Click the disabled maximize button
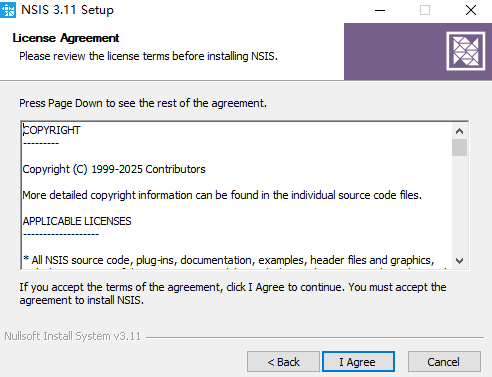The width and height of the screenshot is (492, 377). (425, 10)
